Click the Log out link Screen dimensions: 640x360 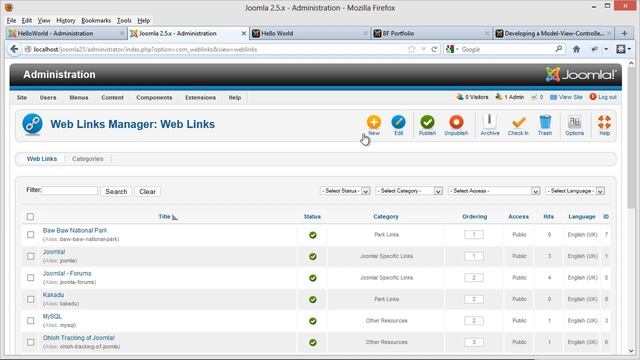click(x=603, y=97)
